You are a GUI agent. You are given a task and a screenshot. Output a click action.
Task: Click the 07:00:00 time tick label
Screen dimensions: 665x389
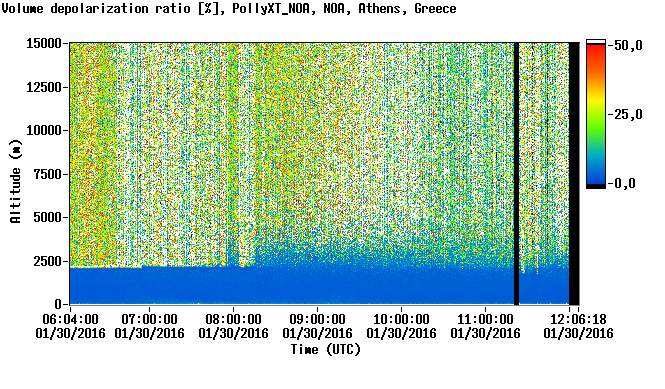click(x=149, y=326)
